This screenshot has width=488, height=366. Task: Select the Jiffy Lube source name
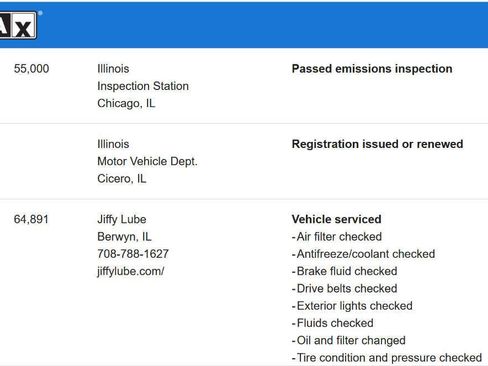[122, 219]
